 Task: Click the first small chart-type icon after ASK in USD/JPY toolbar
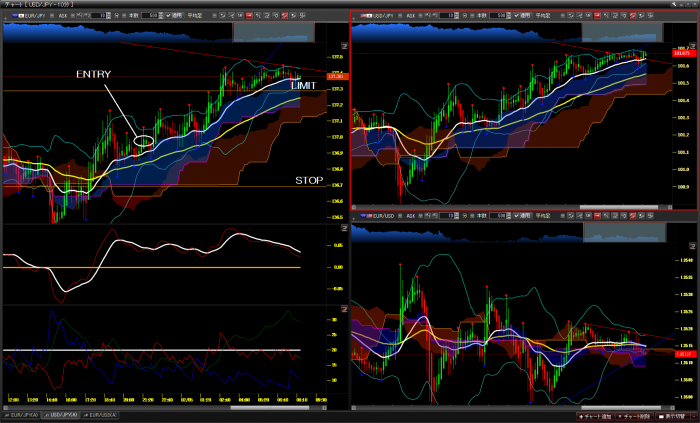(x=428, y=15)
